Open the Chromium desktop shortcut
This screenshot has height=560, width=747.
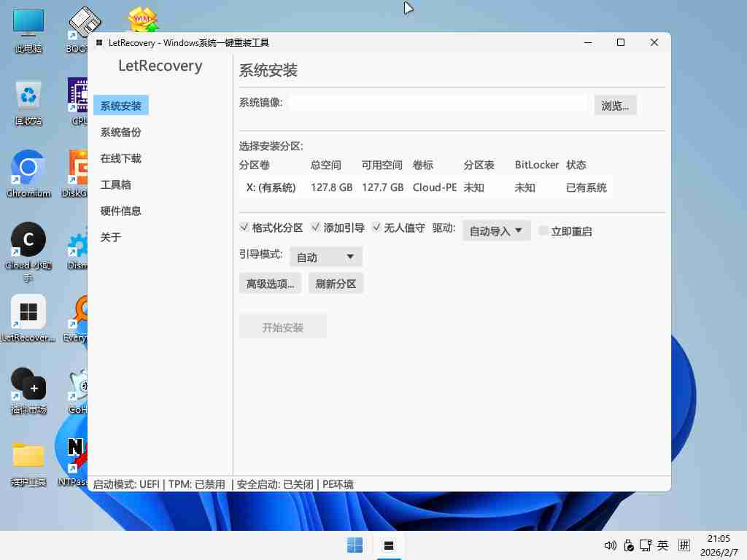click(28, 168)
